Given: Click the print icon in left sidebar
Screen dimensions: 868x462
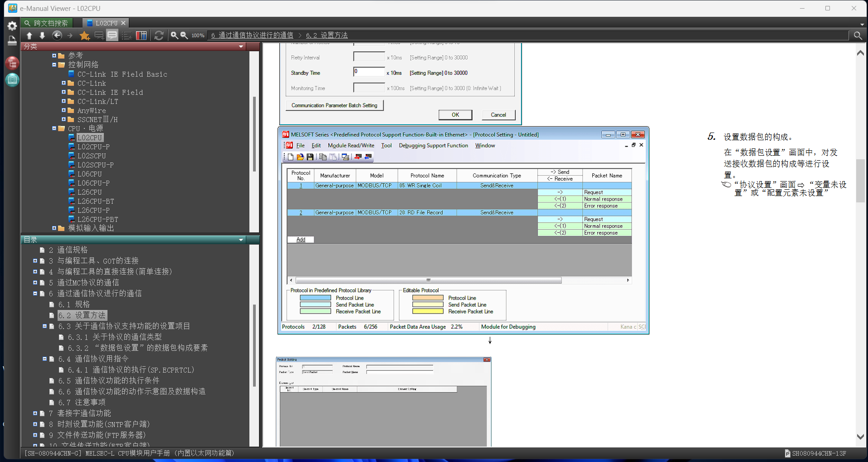Looking at the screenshot, I should pos(12,41).
